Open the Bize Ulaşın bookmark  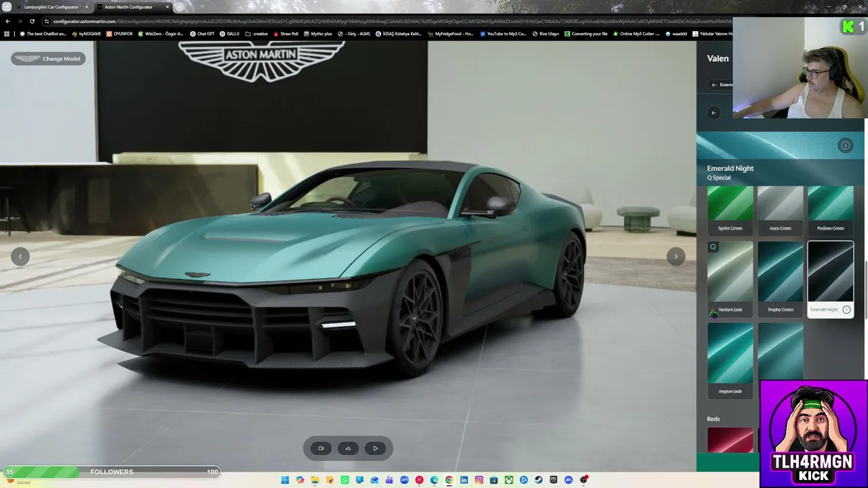pyautogui.click(x=545, y=34)
